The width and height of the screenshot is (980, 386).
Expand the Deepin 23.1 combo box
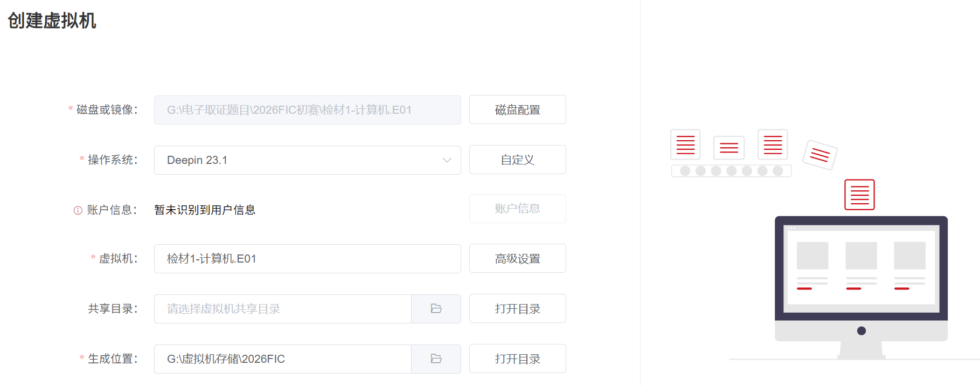coord(308,160)
